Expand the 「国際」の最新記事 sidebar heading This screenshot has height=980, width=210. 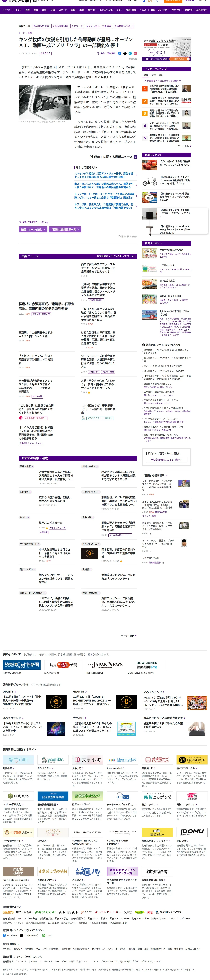[x=154, y=475]
